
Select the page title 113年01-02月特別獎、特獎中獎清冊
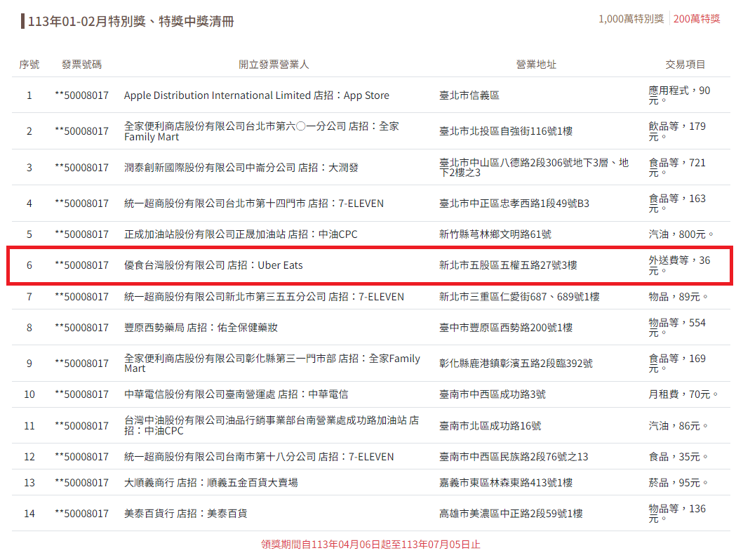pos(131,21)
